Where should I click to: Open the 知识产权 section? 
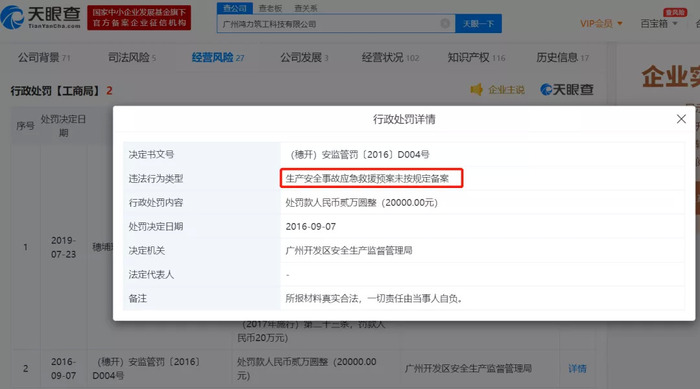[x=476, y=57]
